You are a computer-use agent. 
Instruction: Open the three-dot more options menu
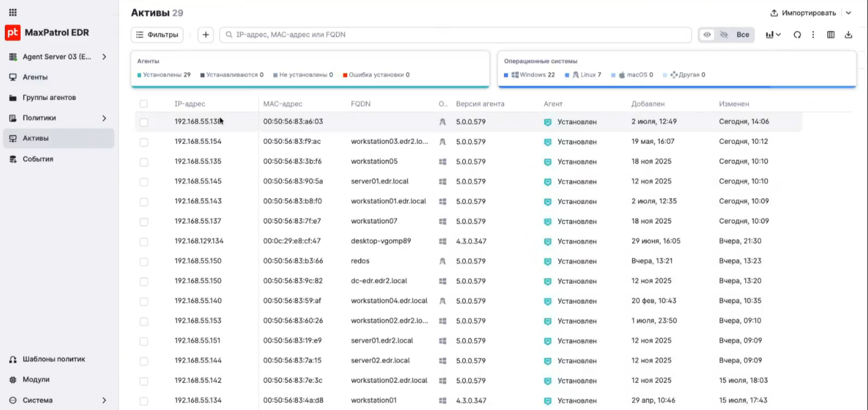pyautogui.click(x=813, y=35)
